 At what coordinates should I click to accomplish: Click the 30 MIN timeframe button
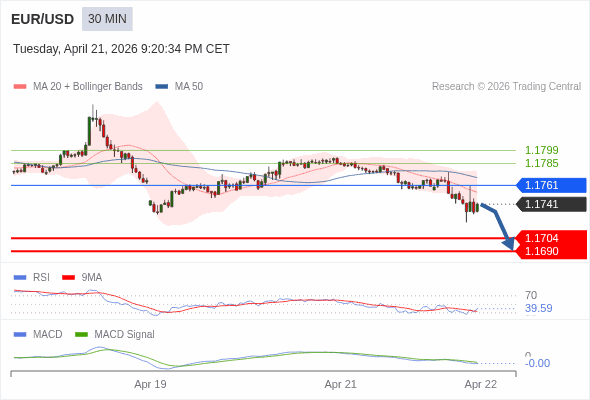(x=107, y=19)
